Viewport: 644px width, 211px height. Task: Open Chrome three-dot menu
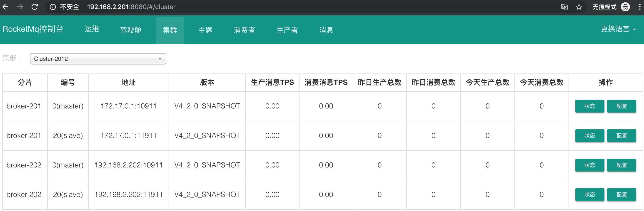[x=639, y=7]
